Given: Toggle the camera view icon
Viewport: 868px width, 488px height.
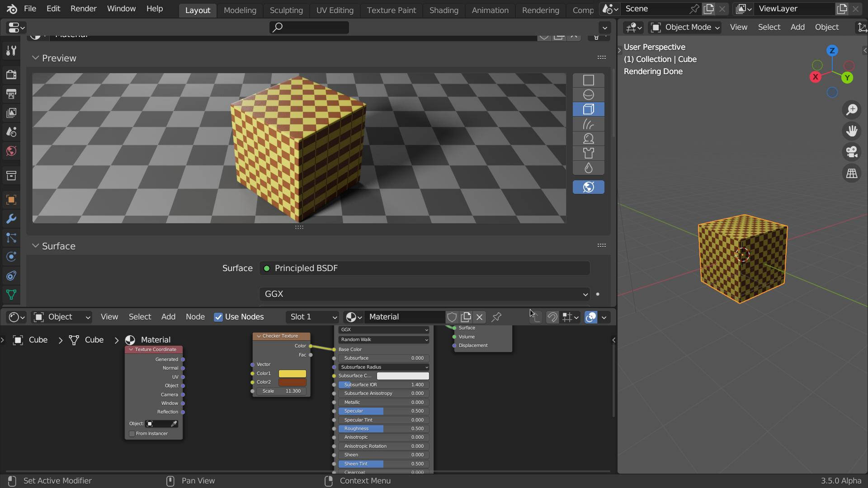Looking at the screenshot, I should (852, 152).
